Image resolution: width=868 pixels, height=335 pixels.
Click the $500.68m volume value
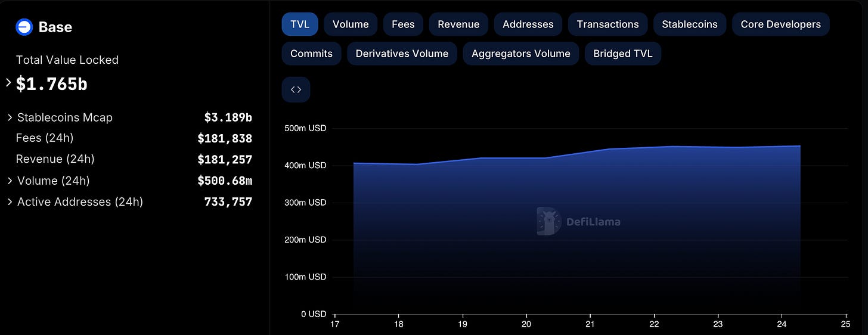[x=225, y=181]
